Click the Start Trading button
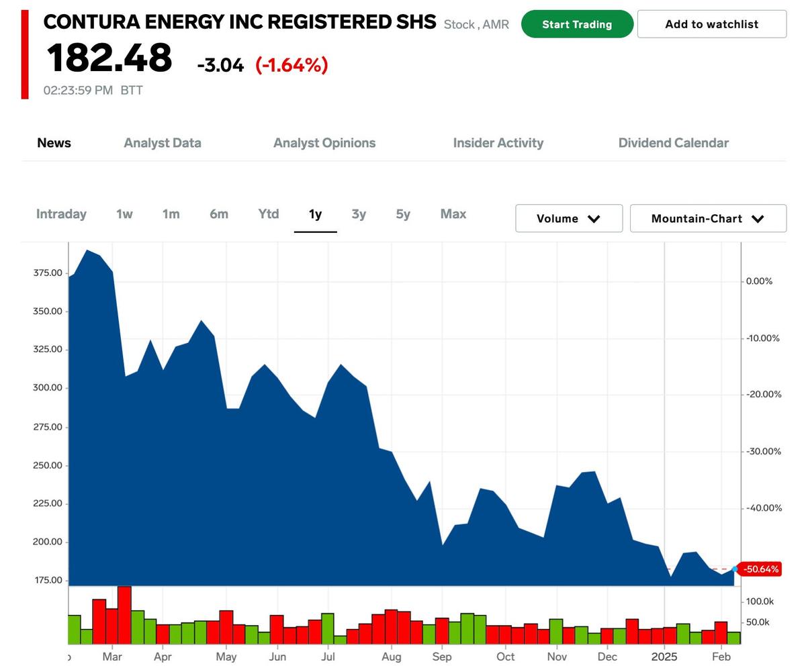This screenshot has width=806, height=672. click(x=577, y=24)
